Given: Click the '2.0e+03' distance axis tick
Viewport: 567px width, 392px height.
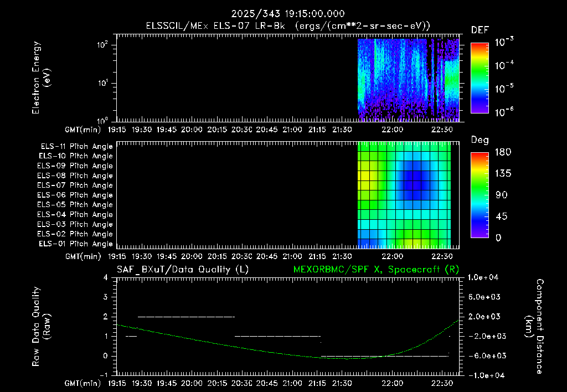Looking at the screenshot, I should (485, 317).
